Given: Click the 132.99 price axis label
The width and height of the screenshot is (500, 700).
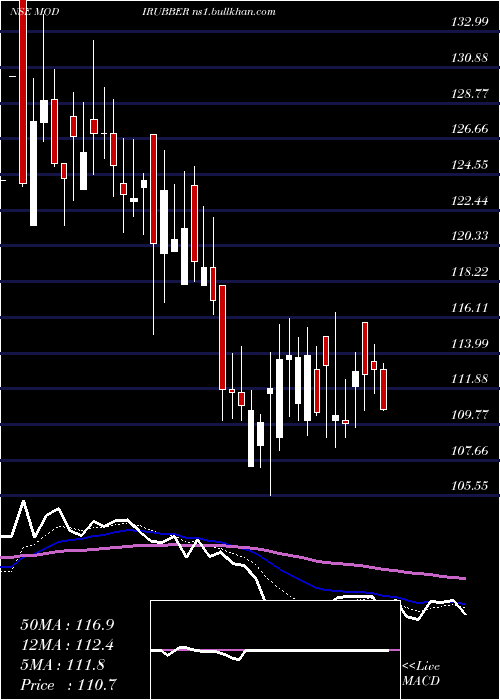Looking at the screenshot, I should 470,22.
